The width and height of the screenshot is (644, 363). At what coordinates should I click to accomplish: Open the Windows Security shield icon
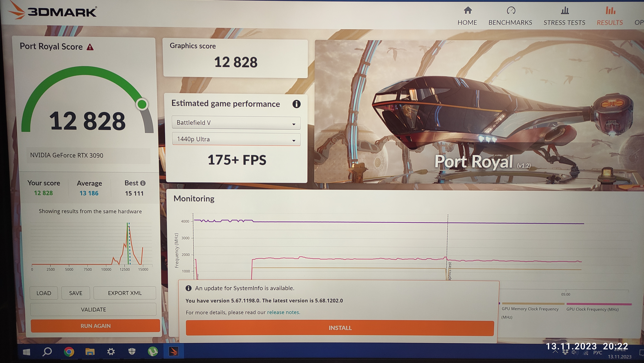point(132,351)
